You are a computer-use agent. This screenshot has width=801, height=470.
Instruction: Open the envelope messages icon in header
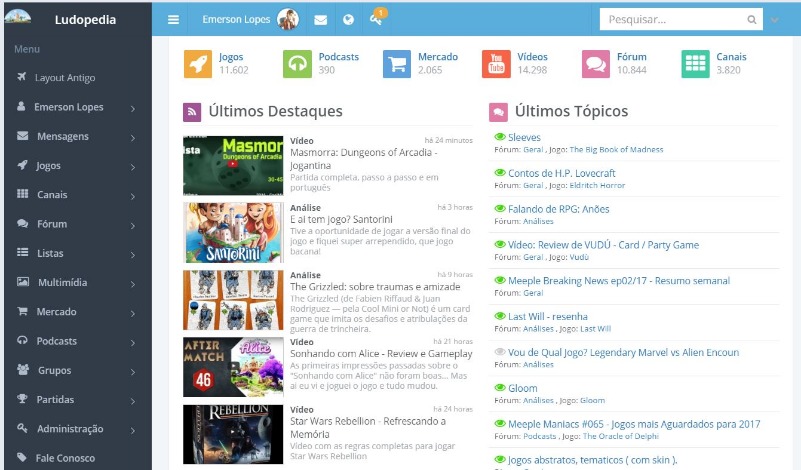pos(320,20)
